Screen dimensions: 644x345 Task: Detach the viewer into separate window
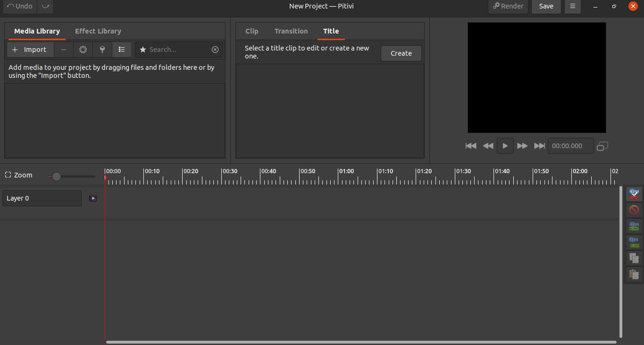click(x=602, y=146)
